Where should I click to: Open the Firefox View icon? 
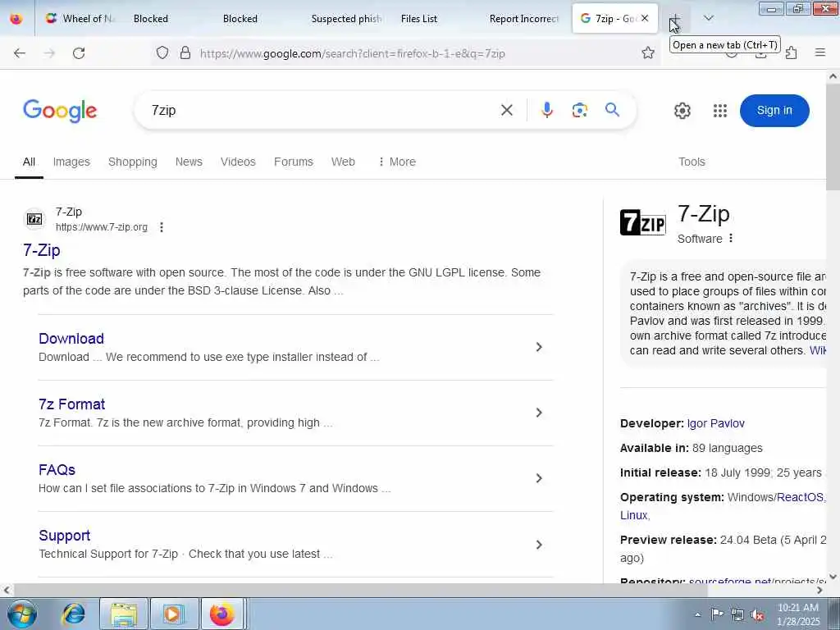[16, 19]
